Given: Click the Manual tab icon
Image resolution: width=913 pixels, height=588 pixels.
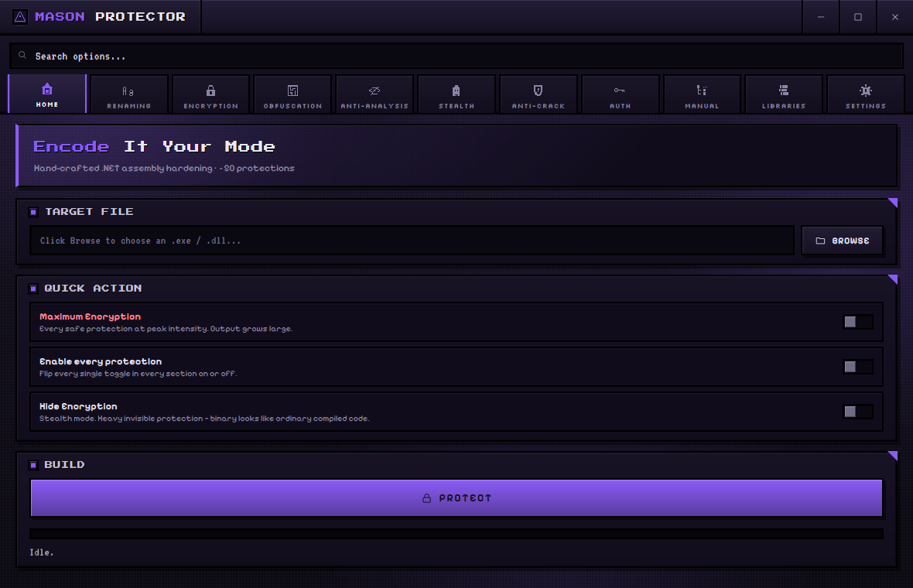Looking at the screenshot, I should 702,91.
